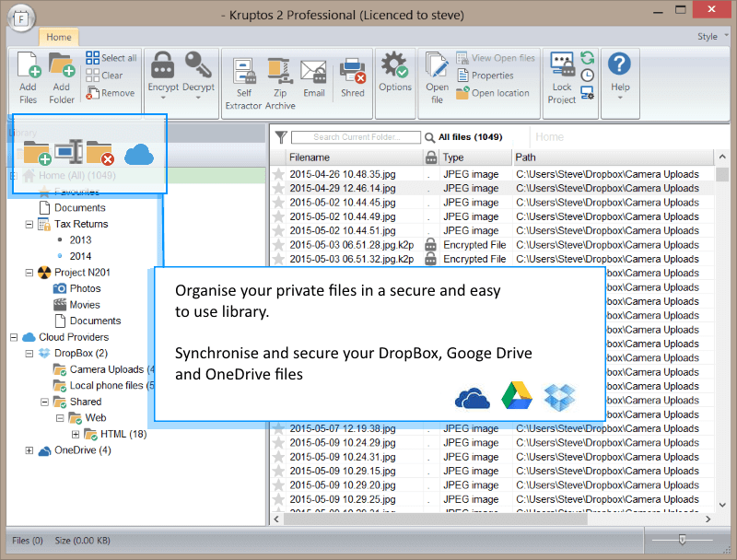Click the cloud icon in library toolbar
737x560 pixels.
[x=138, y=153]
